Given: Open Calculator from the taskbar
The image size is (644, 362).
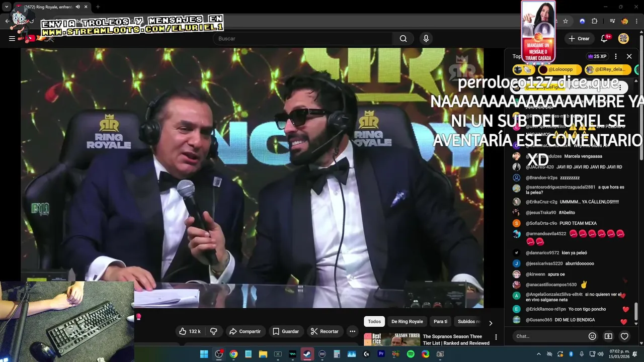Looking at the screenshot, I should (x=337, y=354).
